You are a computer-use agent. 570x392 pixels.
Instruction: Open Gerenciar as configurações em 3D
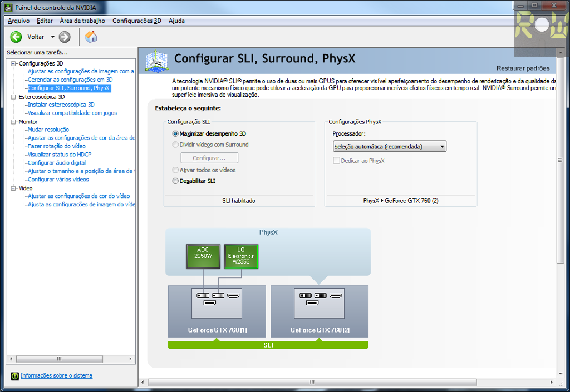click(70, 80)
